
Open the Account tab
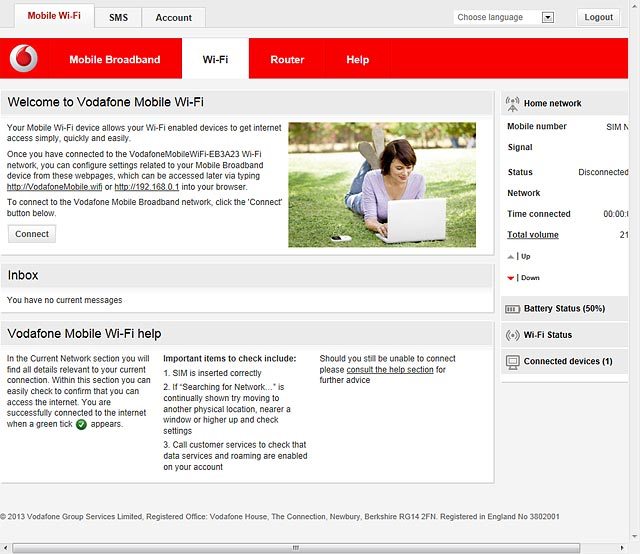coord(173,18)
